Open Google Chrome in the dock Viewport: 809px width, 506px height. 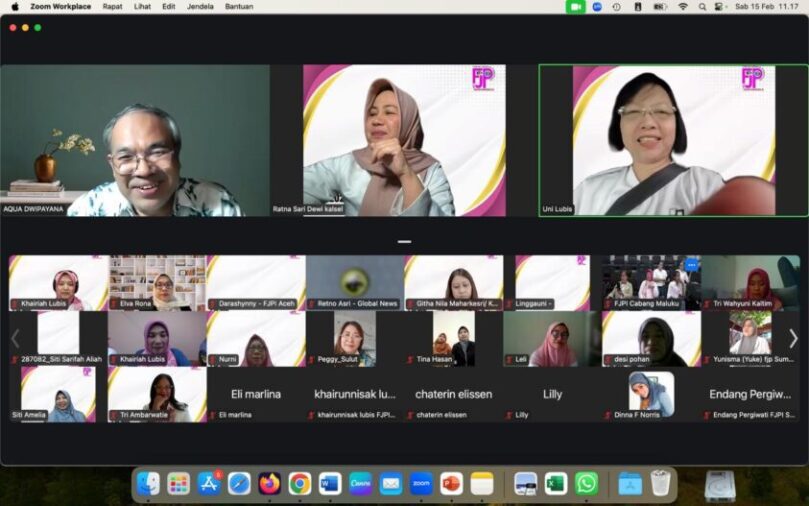(299, 484)
